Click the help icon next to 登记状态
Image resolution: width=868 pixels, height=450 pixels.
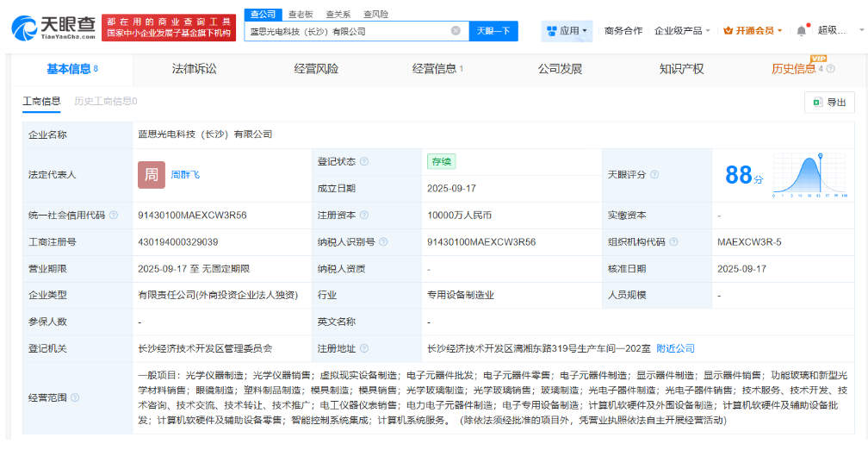click(x=364, y=161)
